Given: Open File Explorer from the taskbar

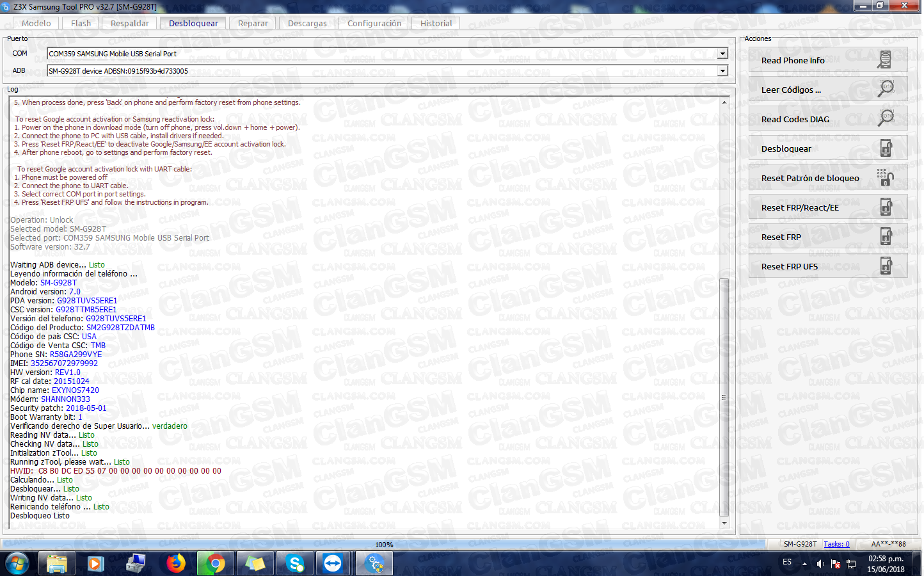Looking at the screenshot, I should click(57, 564).
